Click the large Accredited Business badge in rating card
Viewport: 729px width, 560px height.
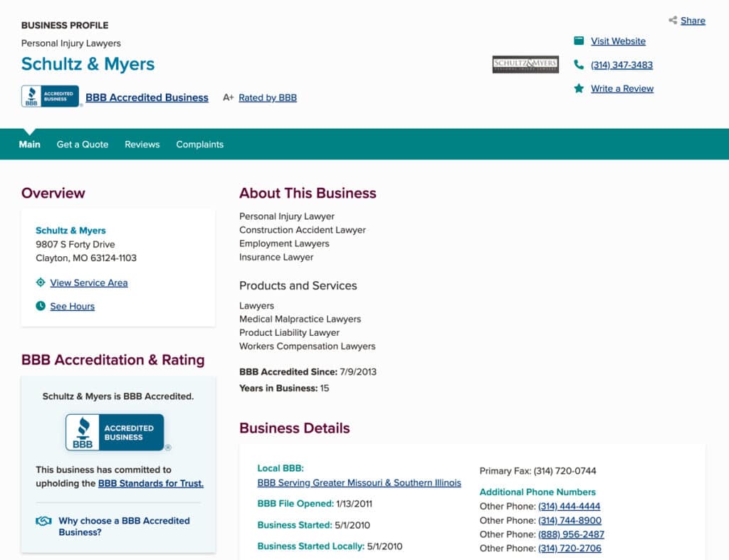coord(115,432)
